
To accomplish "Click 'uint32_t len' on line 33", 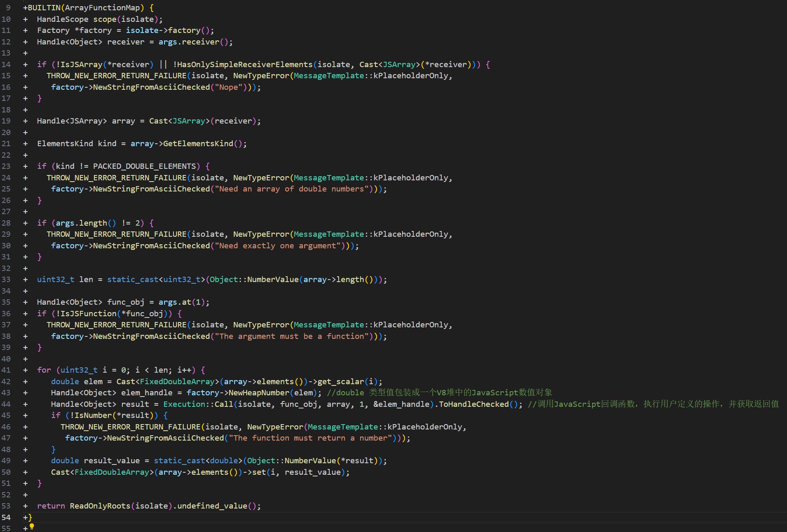I will coord(65,280).
